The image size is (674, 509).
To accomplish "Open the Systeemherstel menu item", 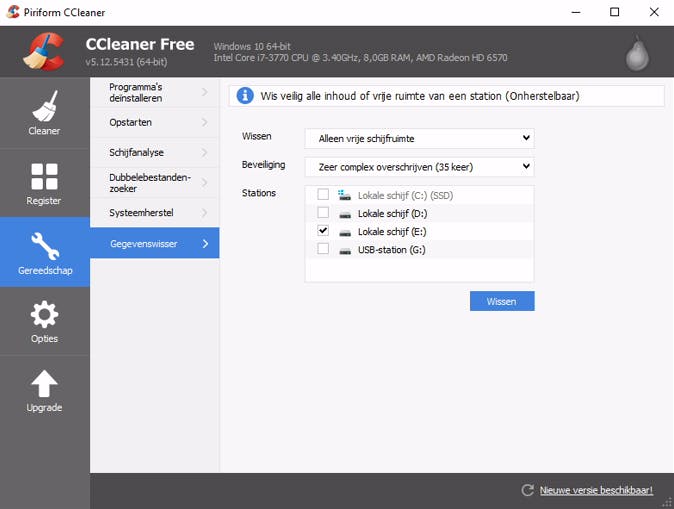I will click(155, 212).
